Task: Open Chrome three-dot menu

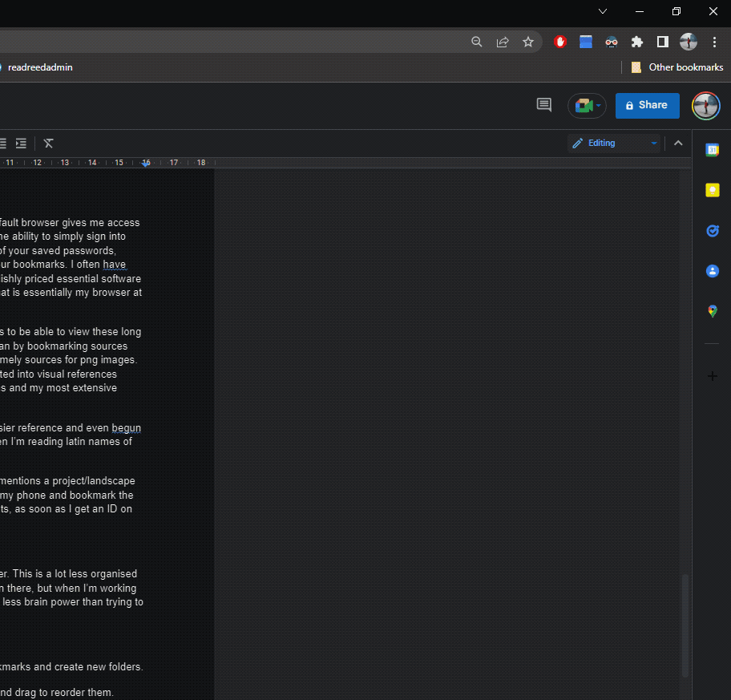Action: pos(714,42)
